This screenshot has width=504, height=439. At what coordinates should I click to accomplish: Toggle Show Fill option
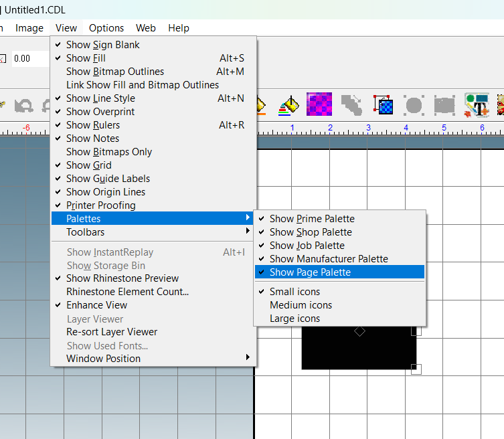[x=153, y=58]
